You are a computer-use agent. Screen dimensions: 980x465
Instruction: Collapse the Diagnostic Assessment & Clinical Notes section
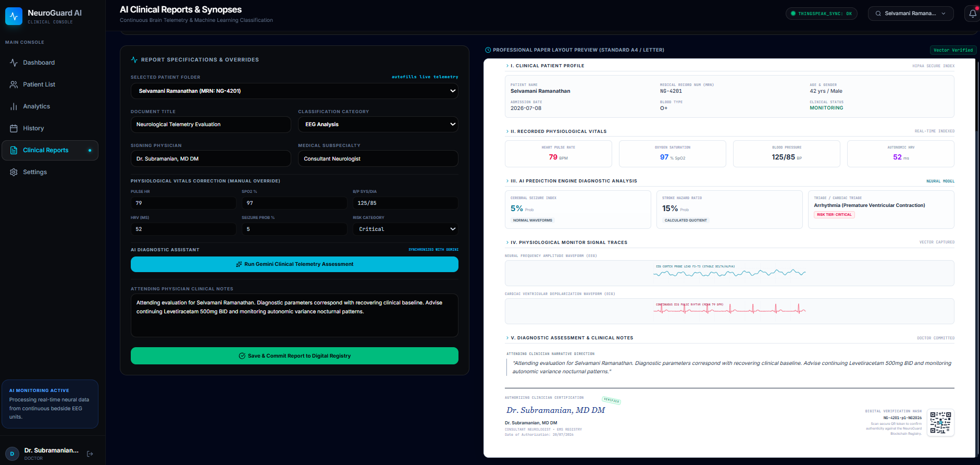pos(507,338)
